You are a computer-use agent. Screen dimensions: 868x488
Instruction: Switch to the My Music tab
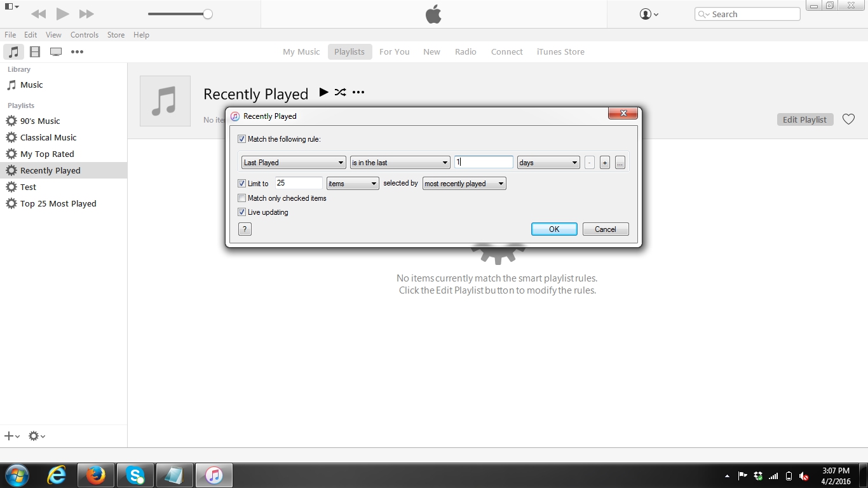point(301,51)
